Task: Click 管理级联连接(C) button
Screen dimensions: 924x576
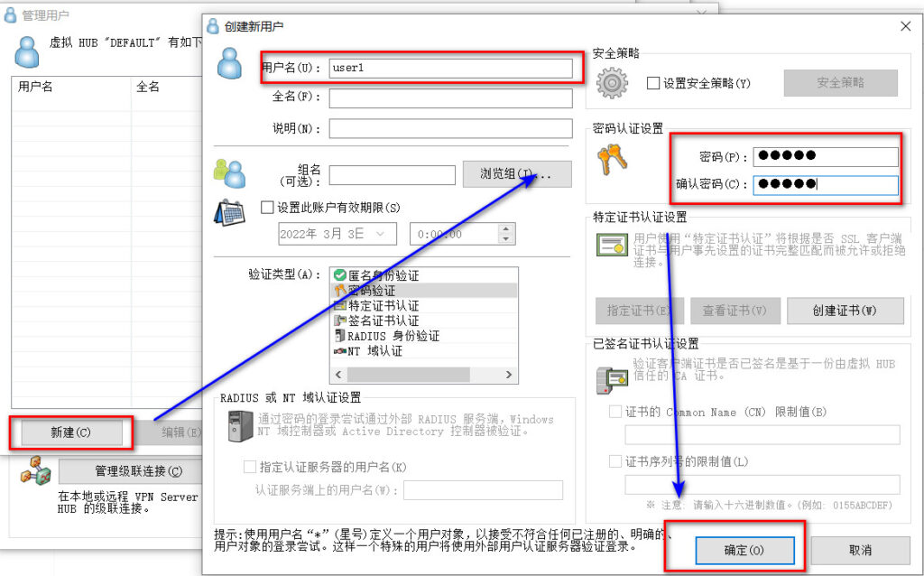Action: [131, 471]
